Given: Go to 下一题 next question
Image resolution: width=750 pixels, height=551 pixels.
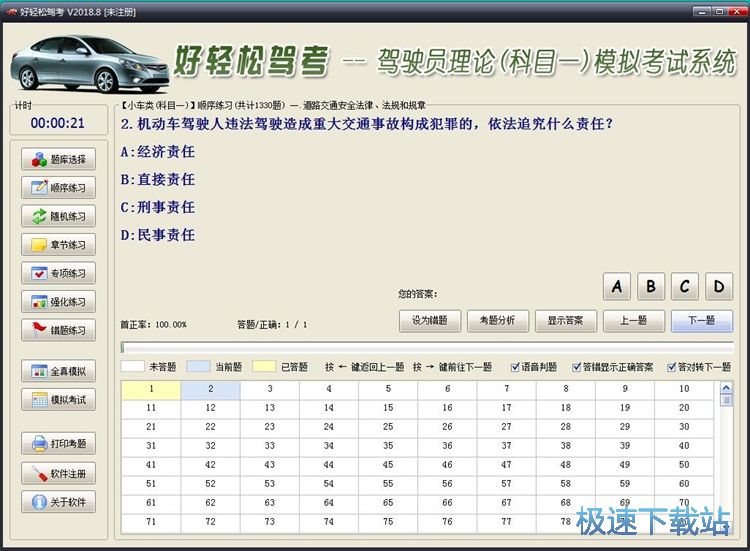Looking at the screenshot, I should tap(702, 321).
